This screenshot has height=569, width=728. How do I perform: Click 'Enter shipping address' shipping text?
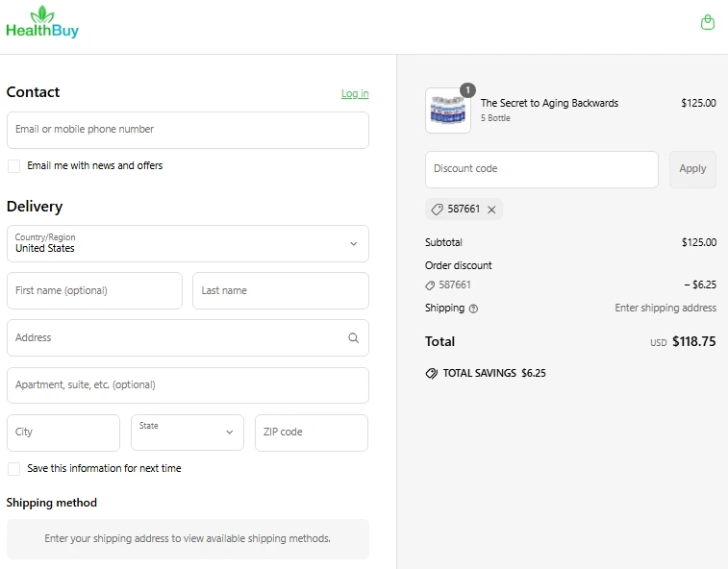coord(665,309)
